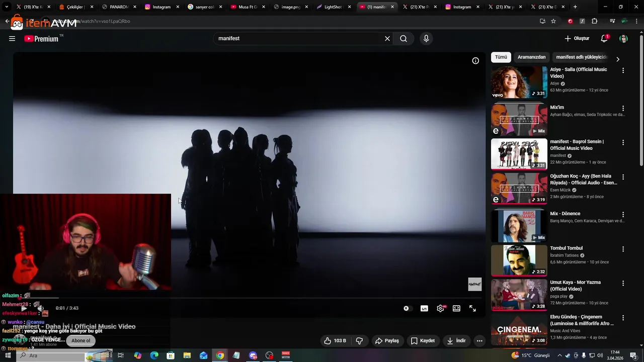The image size is (644, 362).
Task: Open more actions three-dot menu below video
Action: (479, 341)
